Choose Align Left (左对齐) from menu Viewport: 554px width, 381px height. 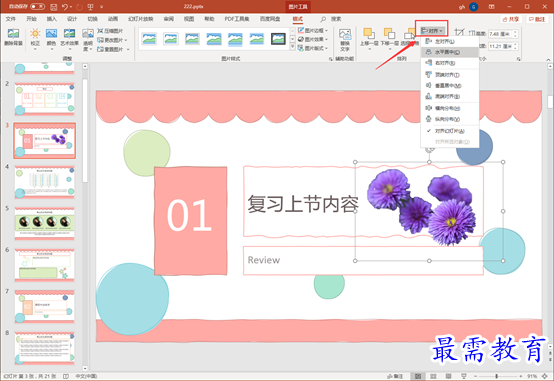(x=450, y=41)
